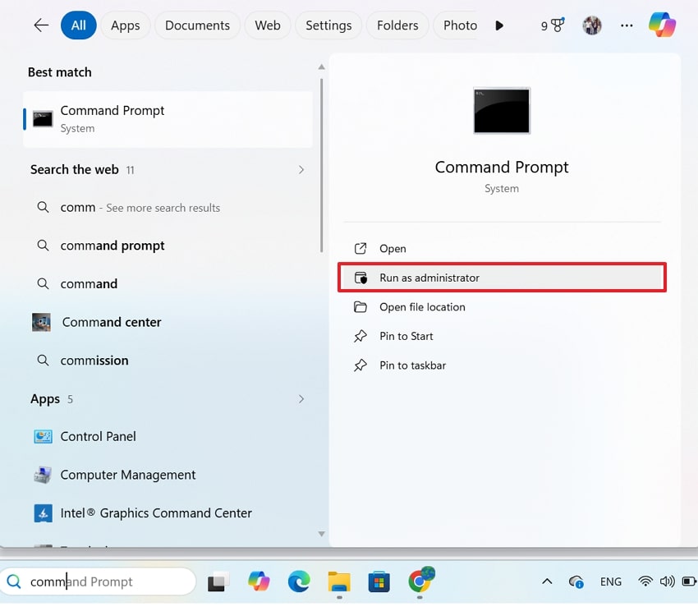Image resolution: width=698 pixels, height=616 pixels.
Task: Expand the Search the web section
Action: 301,169
